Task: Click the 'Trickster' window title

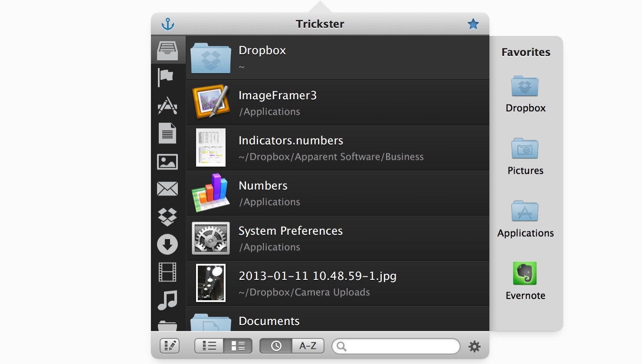Action: coord(320,24)
